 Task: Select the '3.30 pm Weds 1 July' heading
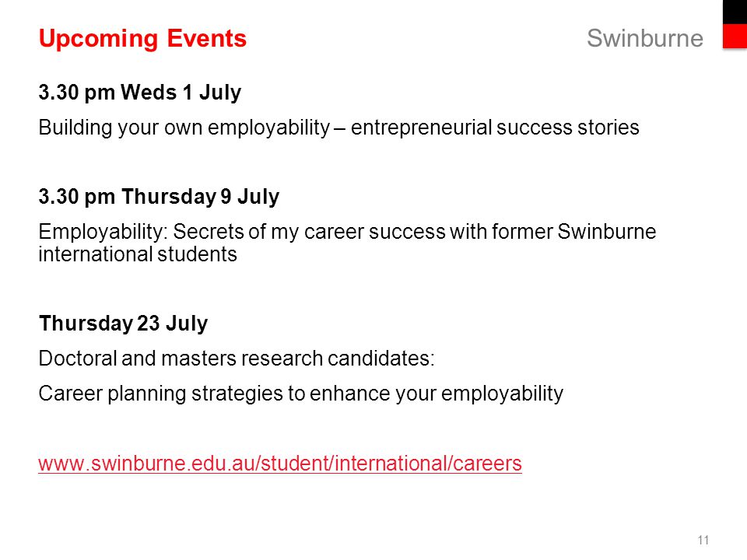139,93
